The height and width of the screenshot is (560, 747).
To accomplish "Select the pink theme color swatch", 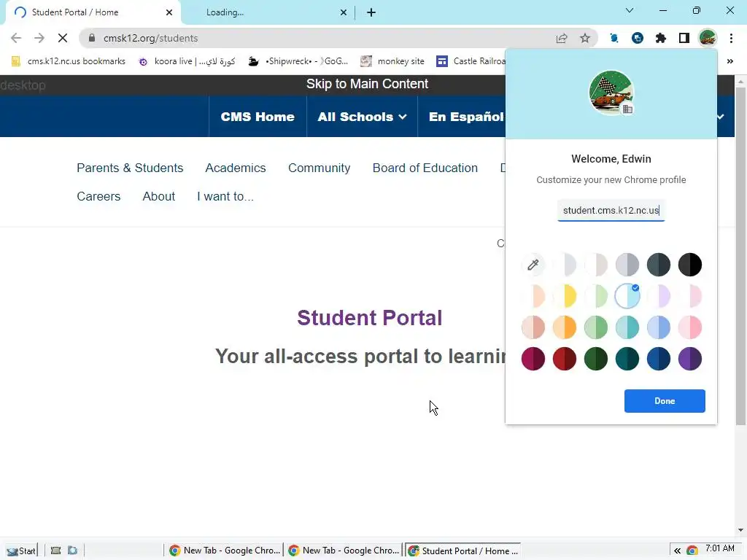I will tap(690, 327).
